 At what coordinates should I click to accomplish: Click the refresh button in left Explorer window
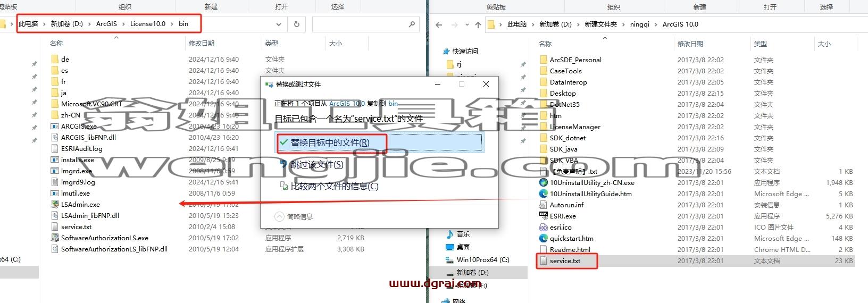tap(297, 24)
